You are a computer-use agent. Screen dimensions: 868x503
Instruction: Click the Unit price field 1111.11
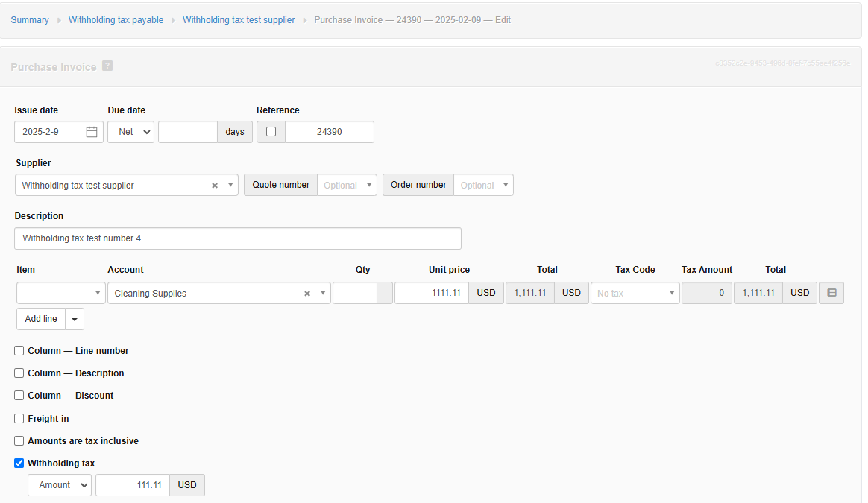[432, 293]
